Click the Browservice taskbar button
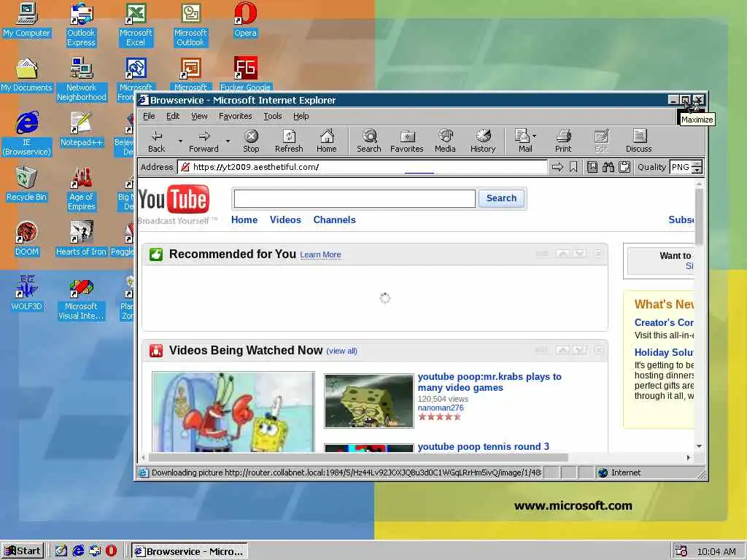747x560 pixels. click(189, 551)
